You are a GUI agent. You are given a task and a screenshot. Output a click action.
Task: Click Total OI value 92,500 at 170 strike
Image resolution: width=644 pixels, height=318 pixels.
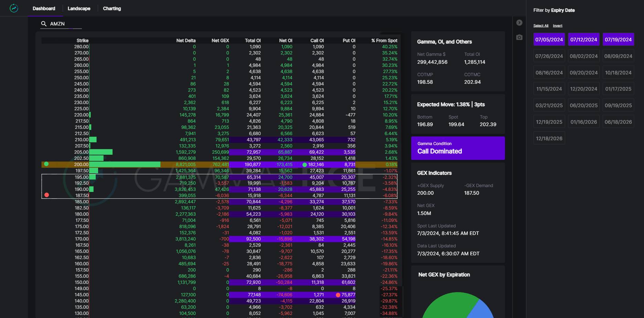point(253,239)
